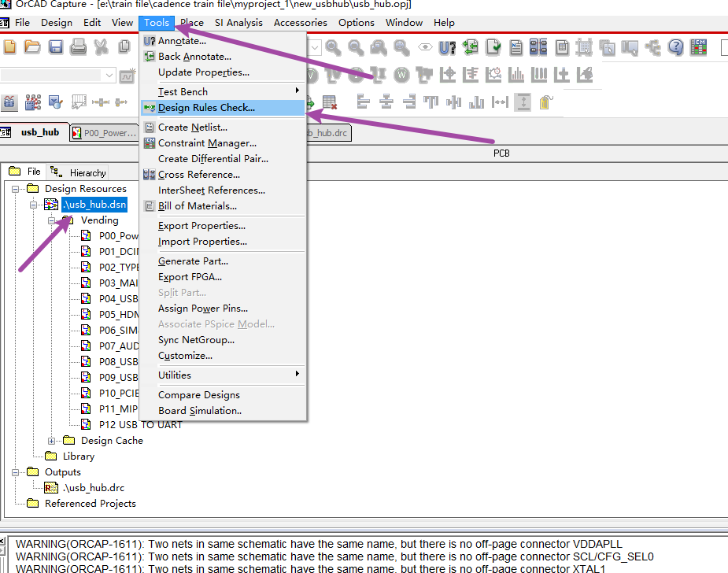This screenshot has width=728, height=573.
Task: Open the File menu
Action: click(22, 23)
